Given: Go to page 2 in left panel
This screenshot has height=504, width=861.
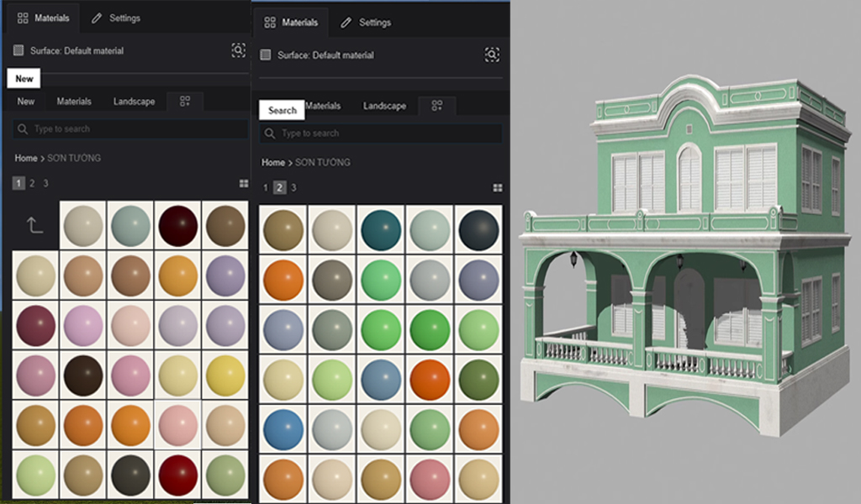Looking at the screenshot, I should click(32, 183).
